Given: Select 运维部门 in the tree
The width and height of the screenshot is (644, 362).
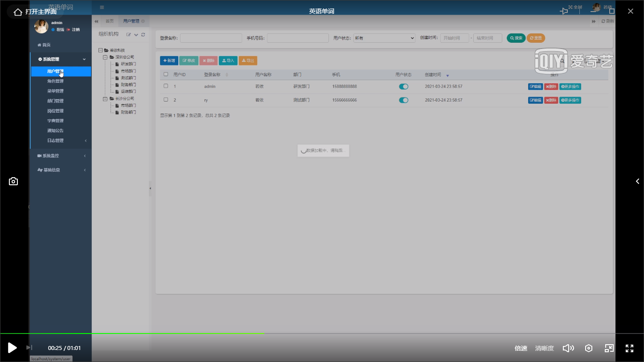Looking at the screenshot, I should pos(128,92).
